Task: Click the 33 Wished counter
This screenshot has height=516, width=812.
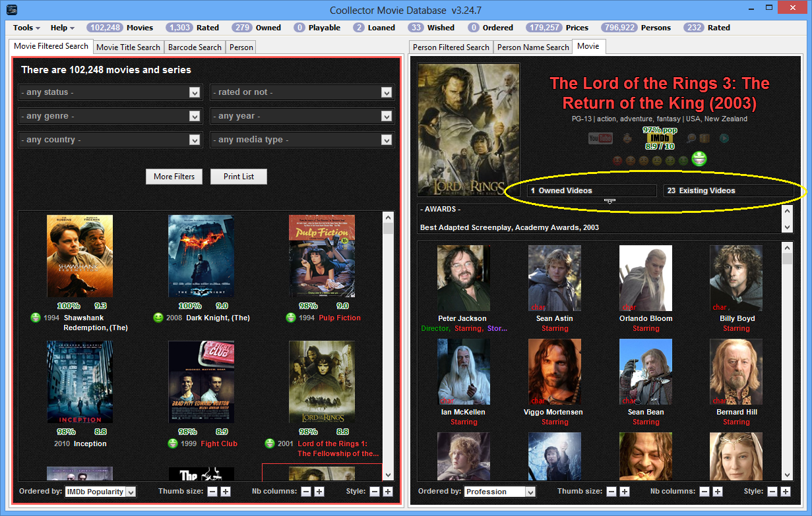Action: tap(431, 28)
